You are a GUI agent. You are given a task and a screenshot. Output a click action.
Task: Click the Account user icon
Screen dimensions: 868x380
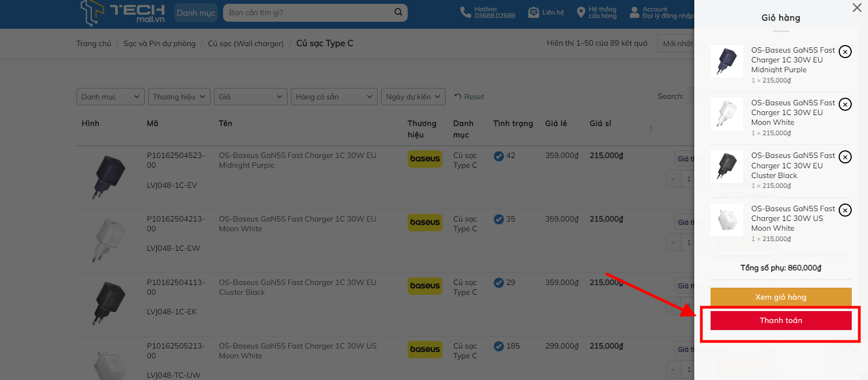click(634, 12)
